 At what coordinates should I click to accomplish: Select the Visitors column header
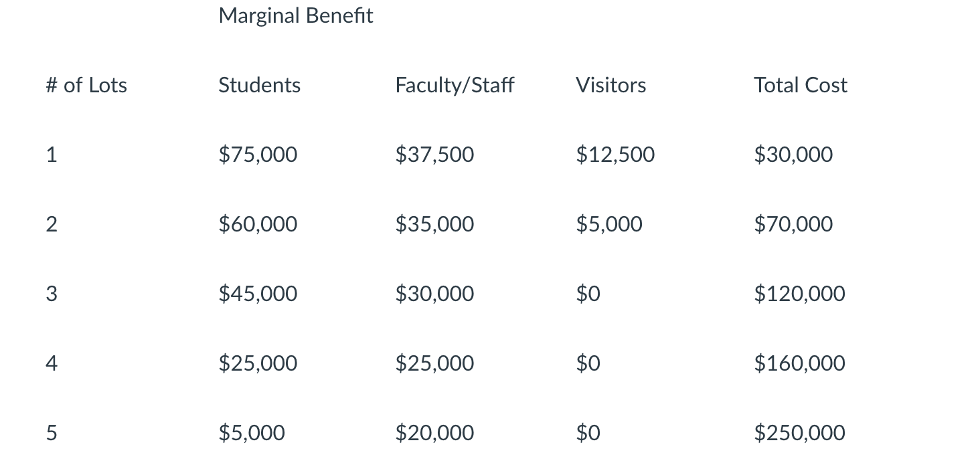click(x=610, y=85)
